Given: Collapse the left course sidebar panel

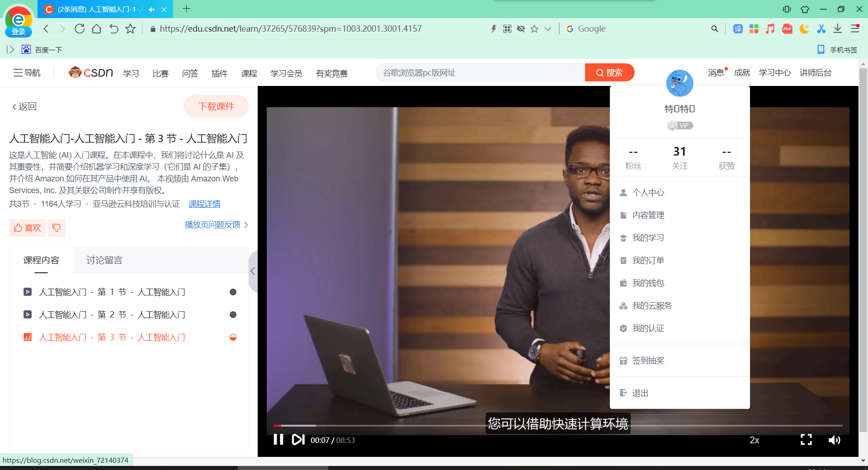Looking at the screenshot, I should pos(253,271).
